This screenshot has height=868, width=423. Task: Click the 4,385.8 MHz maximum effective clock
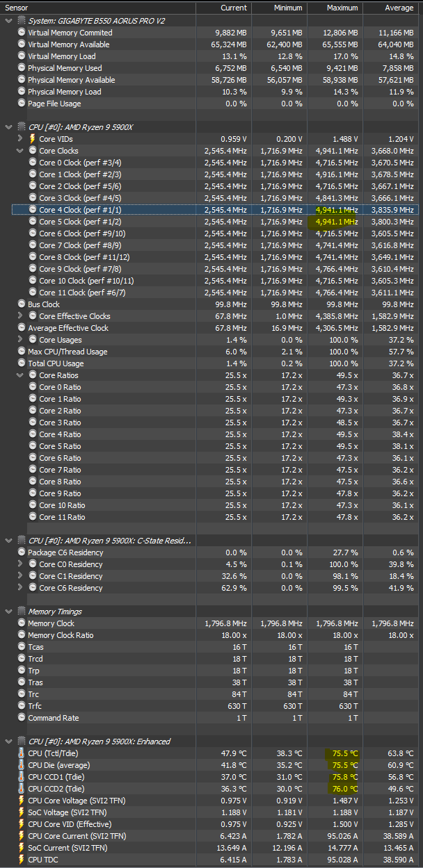[x=337, y=316]
